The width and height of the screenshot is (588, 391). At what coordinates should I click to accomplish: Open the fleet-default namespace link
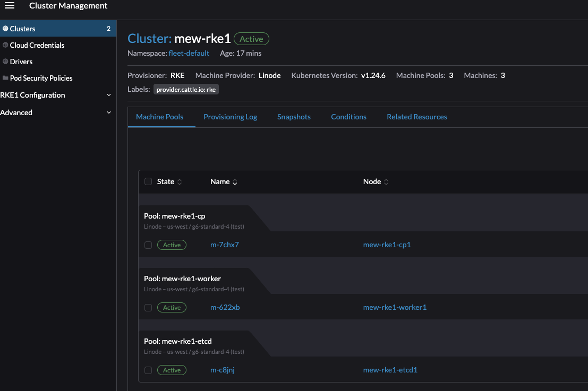[189, 53]
